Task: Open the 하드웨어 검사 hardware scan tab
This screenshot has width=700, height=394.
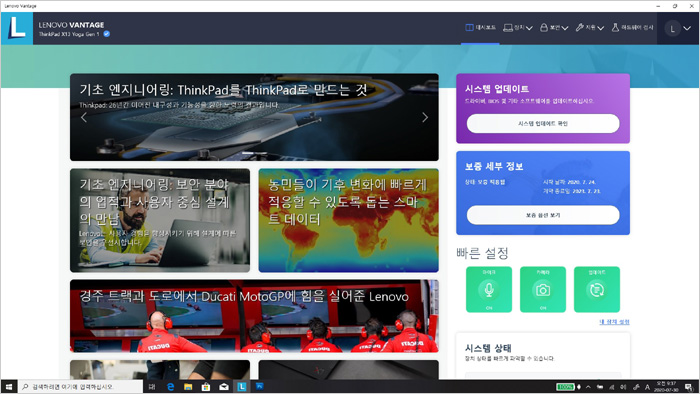Action: [x=632, y=28]
